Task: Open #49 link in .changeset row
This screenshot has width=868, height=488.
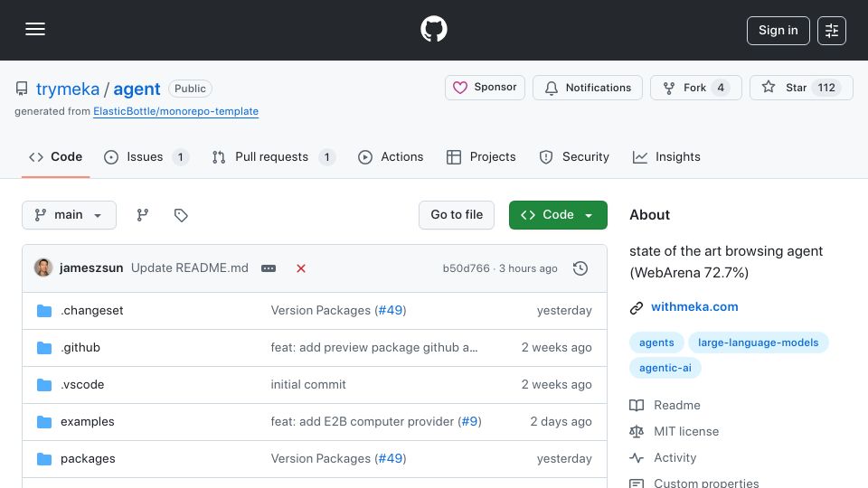Action: (391, 310)
